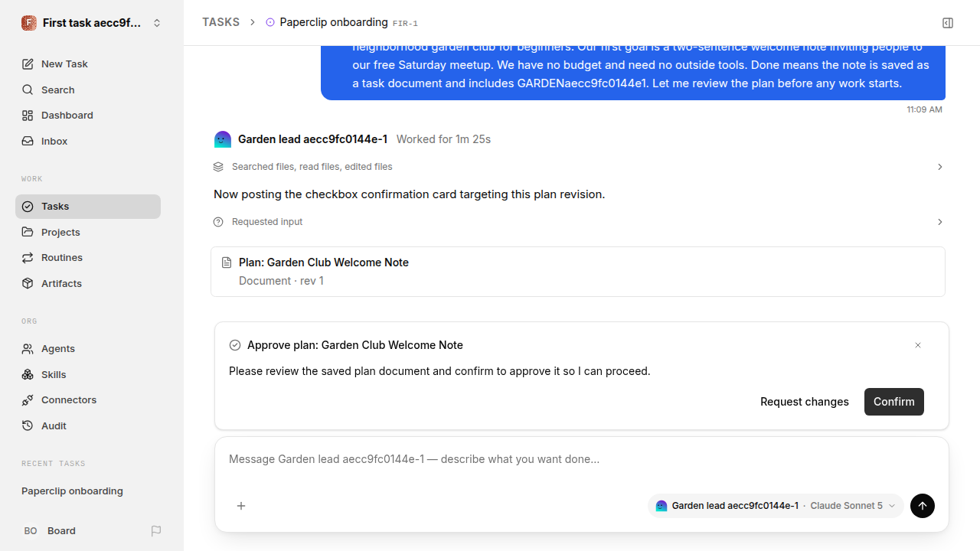Dismiss the Approve plan card
Viewport: 980px width, 551px height.
point(918,345)
